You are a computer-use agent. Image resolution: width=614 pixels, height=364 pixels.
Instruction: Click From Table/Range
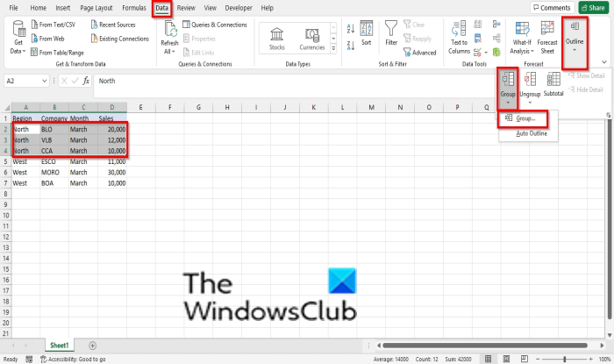(x=57, y=52)
